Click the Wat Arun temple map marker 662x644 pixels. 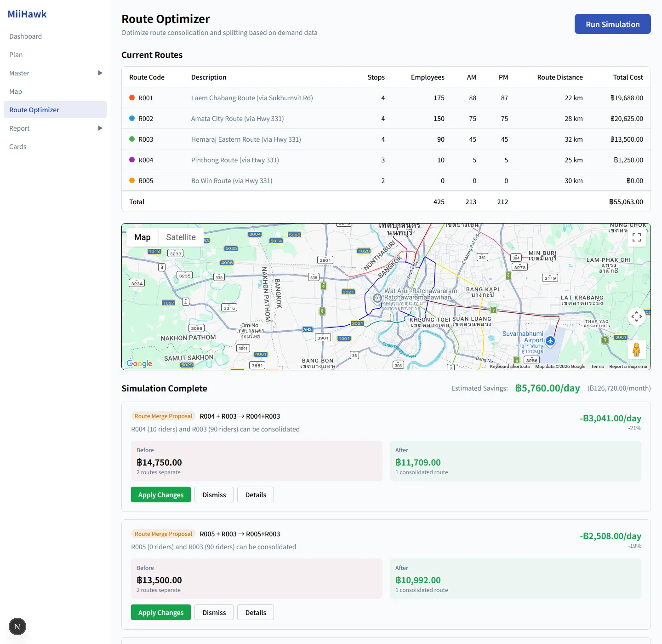click(377, 298)
